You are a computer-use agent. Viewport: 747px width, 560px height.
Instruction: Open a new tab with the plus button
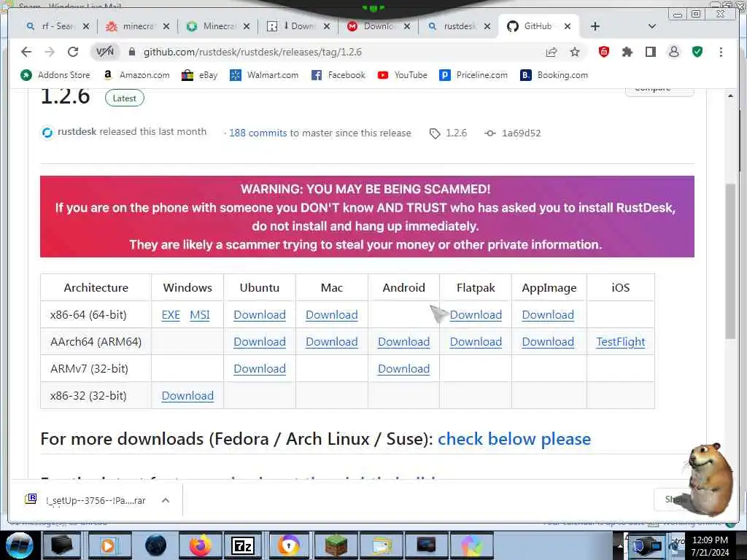(x=595, y=26)
